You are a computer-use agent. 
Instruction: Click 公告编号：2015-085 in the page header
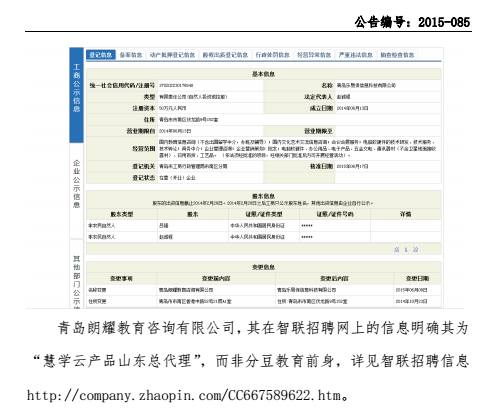412,22
